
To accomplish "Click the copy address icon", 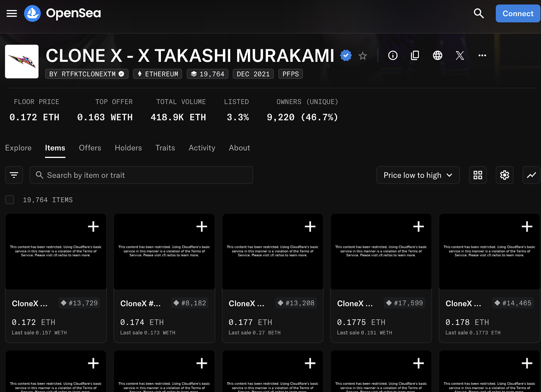I will pyautogui.click(x=415, y=55).
